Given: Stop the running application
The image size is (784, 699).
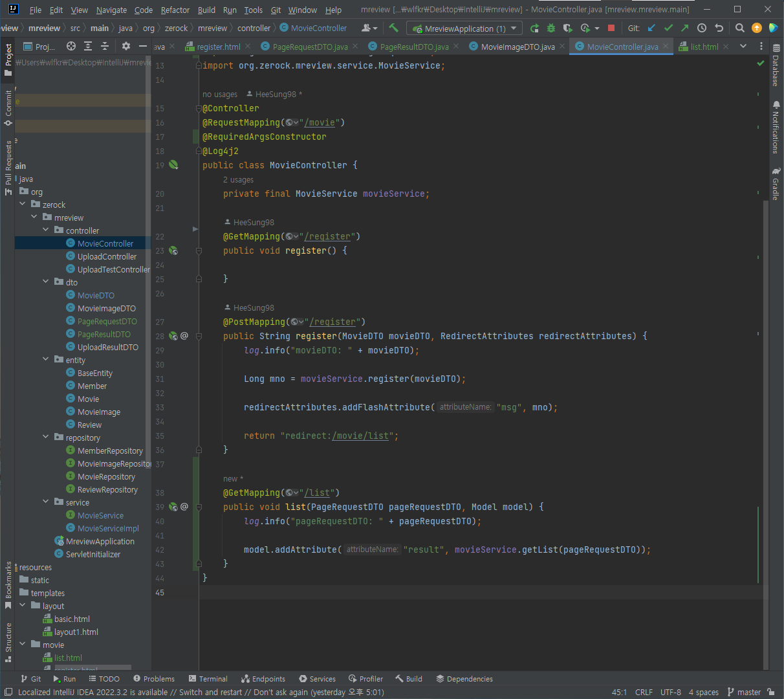Looking at the screenshot, I should click(x=611, y=28).
